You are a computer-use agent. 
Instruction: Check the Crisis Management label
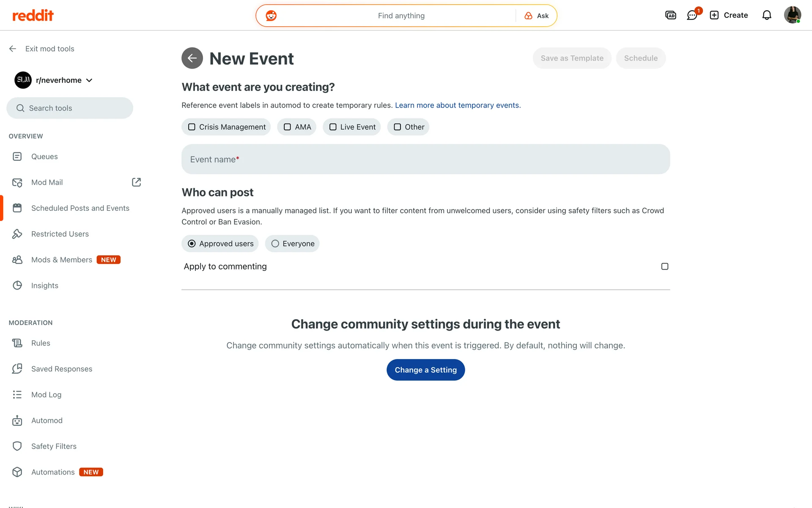[192, 127]
